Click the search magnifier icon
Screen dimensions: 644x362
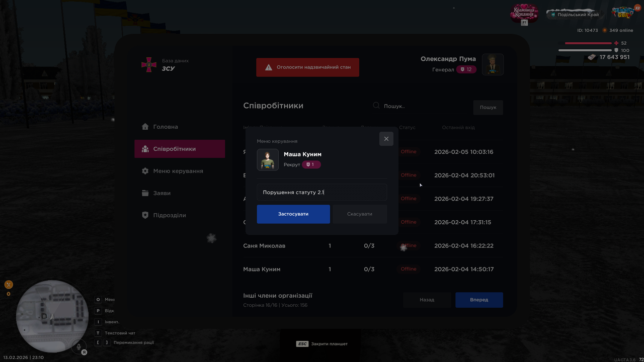pyautogui.click(x=376, y=106)
